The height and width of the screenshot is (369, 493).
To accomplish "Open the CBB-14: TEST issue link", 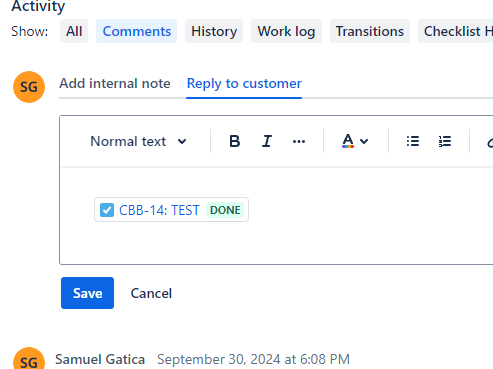I will 159,210.
